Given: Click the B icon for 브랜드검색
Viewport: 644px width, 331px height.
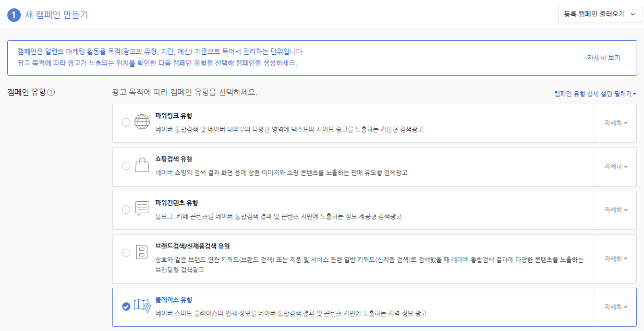Looking at the screenshot, I should pos(142,253).
